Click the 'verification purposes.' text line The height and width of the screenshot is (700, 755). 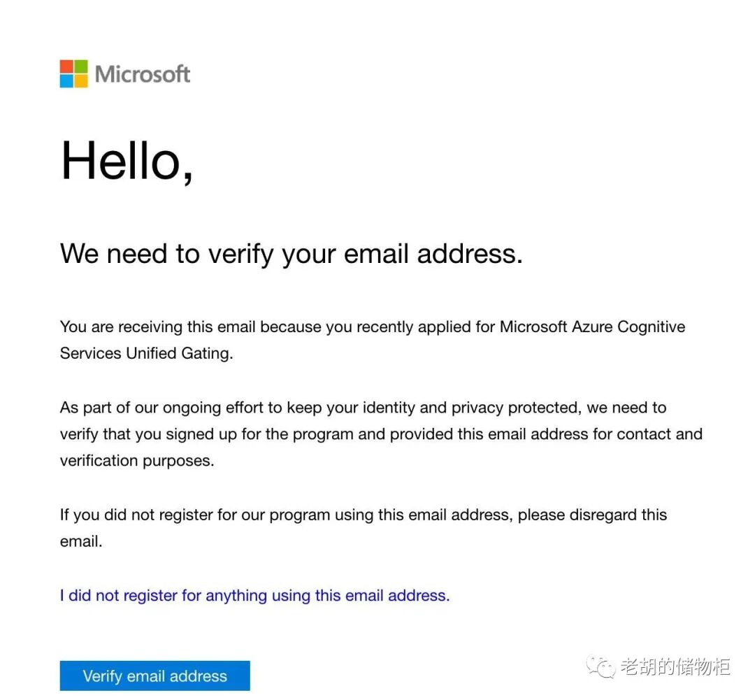[137, 461]
